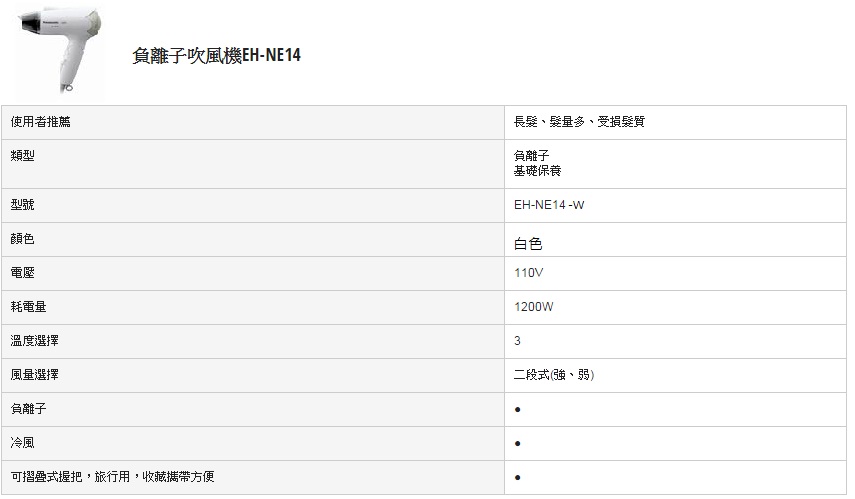This screenshot has width=855, height=499.
Task: Click the 型號 row label
Action: point(22,205)
